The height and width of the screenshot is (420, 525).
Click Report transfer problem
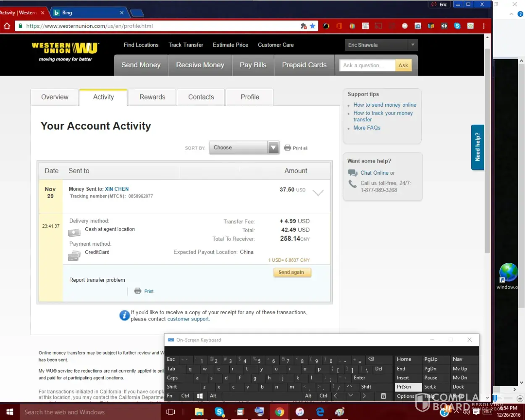coord(97,280)
